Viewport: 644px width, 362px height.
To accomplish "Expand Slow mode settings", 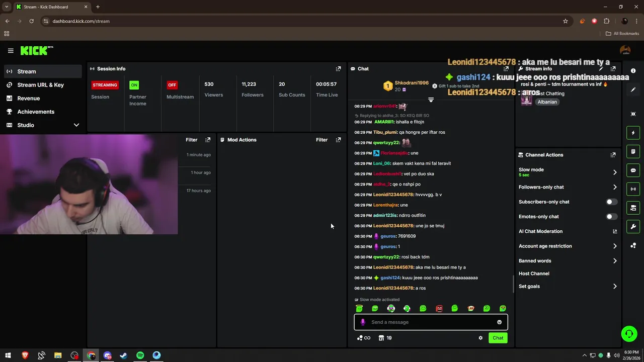I will tap(614, 172).
